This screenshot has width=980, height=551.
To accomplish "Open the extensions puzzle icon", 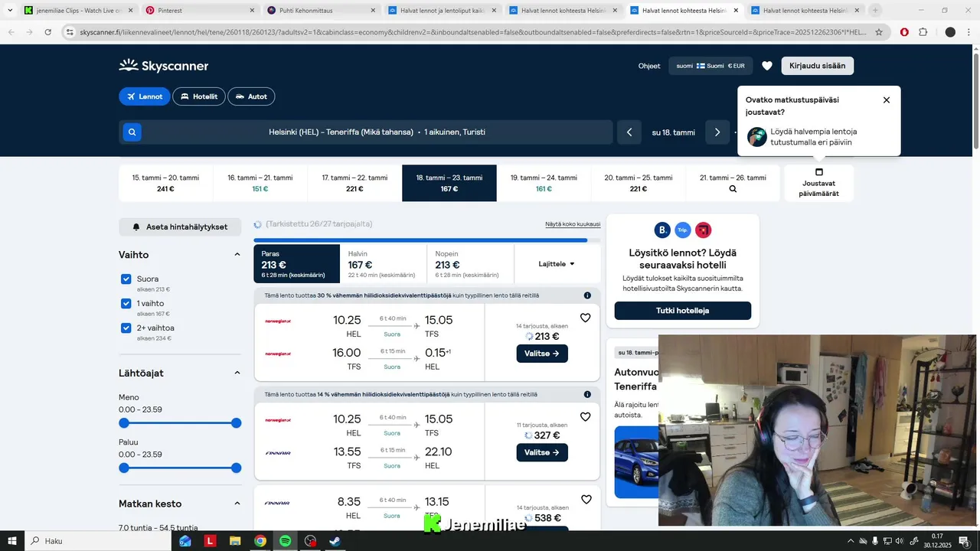I will click(x=923, y=32).
